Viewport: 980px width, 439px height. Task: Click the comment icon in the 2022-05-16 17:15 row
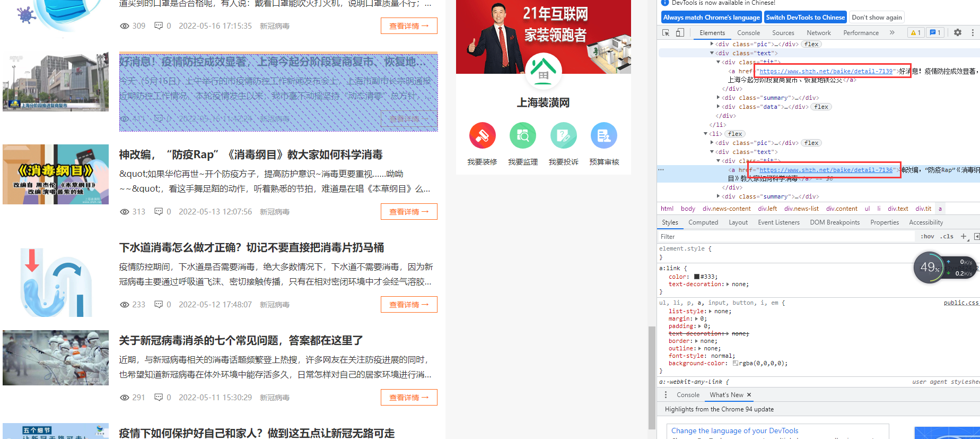pyautogui.click(x=159, y=25)
